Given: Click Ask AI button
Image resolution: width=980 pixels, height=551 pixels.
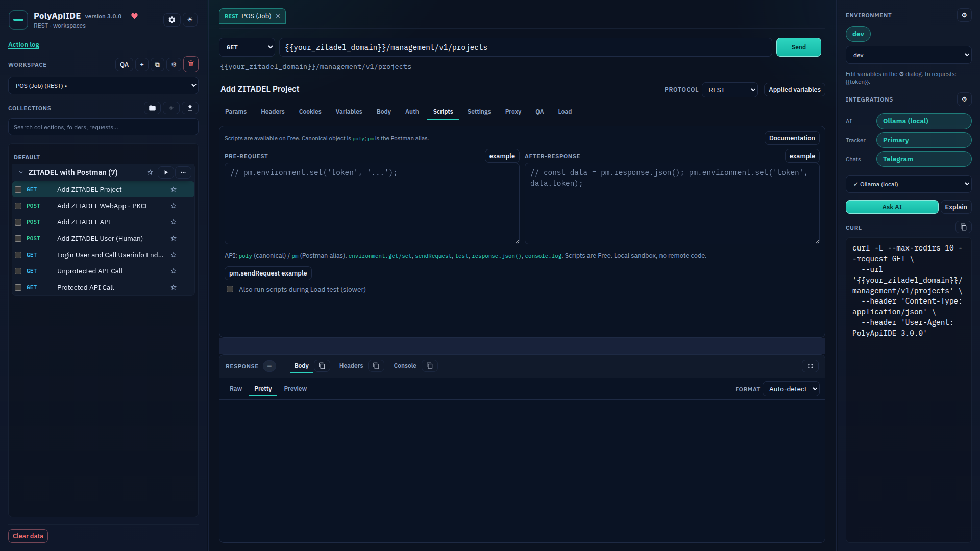Looking at the screenshot, I should pyautogui.click(x=892, y=207).
